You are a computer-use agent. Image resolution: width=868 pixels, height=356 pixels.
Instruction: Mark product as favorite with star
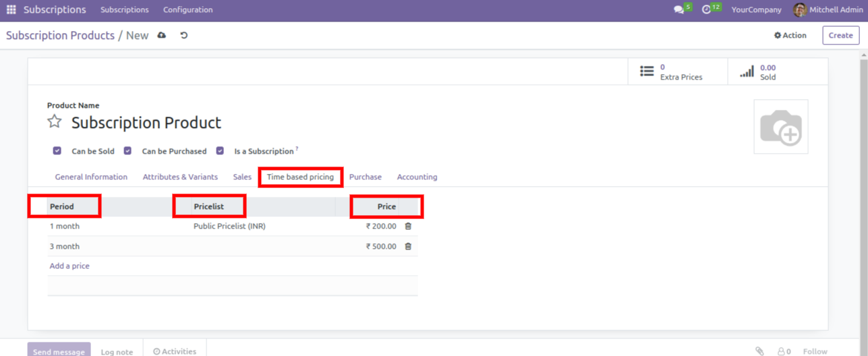[x=55, y=122]
